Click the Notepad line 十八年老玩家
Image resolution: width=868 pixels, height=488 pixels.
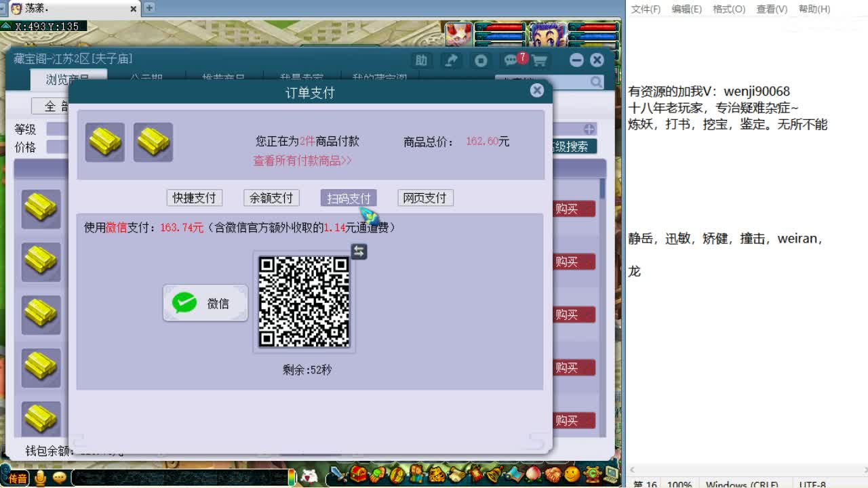[x=713, y=108]
